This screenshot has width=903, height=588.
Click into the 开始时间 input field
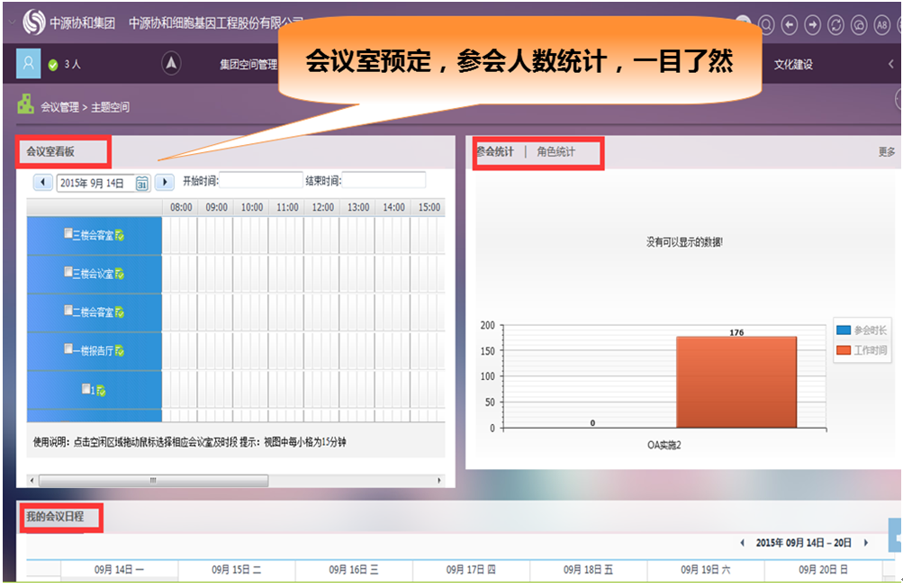click(260, 181)
